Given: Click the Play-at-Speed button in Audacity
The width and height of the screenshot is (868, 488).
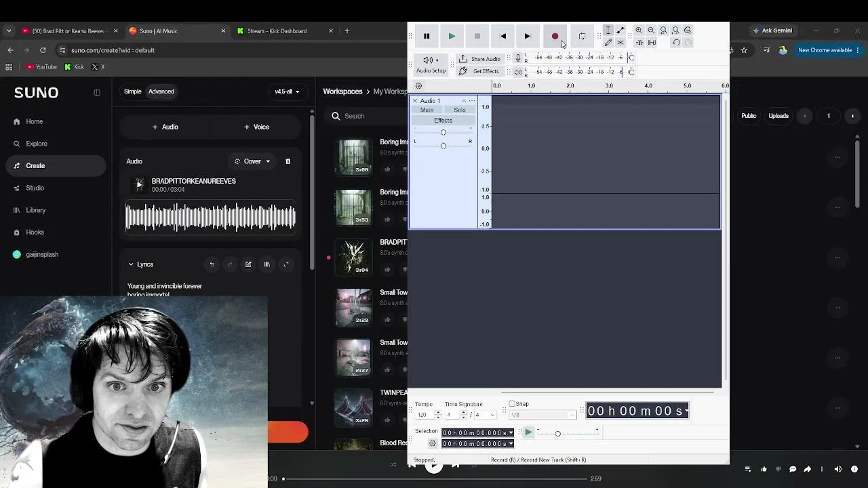Looking at the screenshot, I should tap(528, 432).
